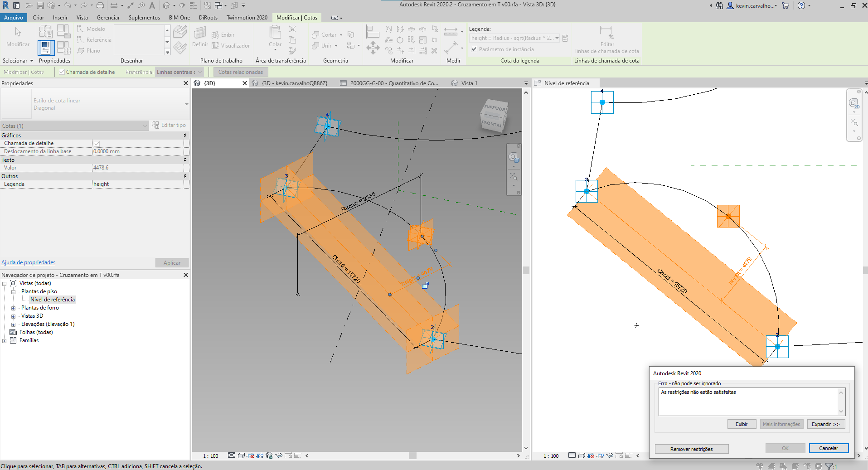The height and width of the screenshot is (470, 868).
Task: Open the Ajuda de propriedades link
Action: [x=29, y=262]
